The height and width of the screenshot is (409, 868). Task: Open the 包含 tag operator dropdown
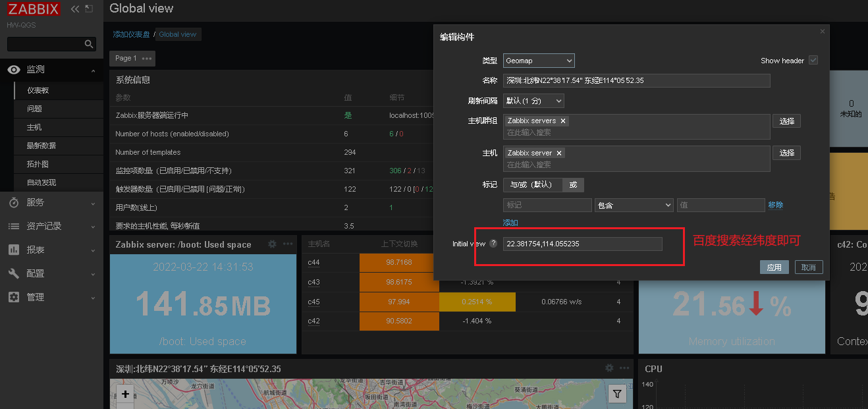pyautogui.click(x=634, y=205)
